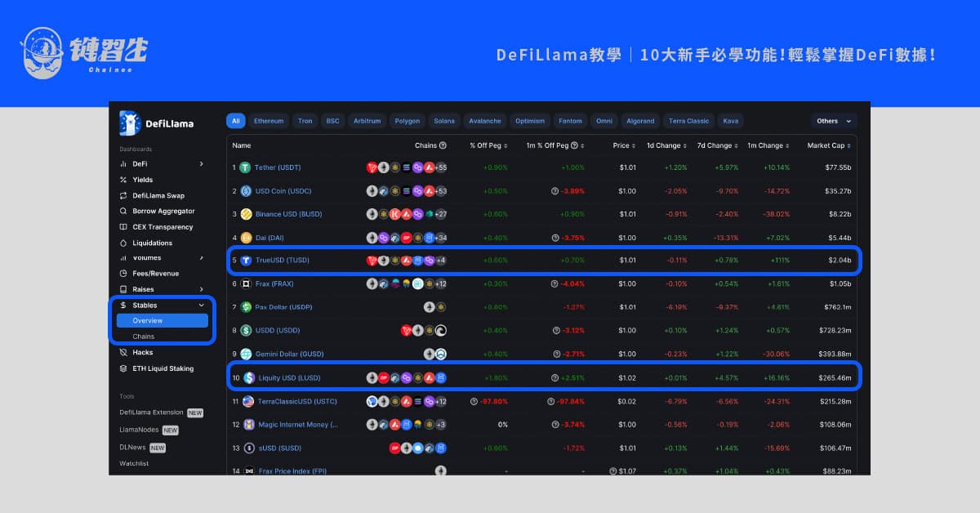Click the sUSD coin icon

click(249, 448)
